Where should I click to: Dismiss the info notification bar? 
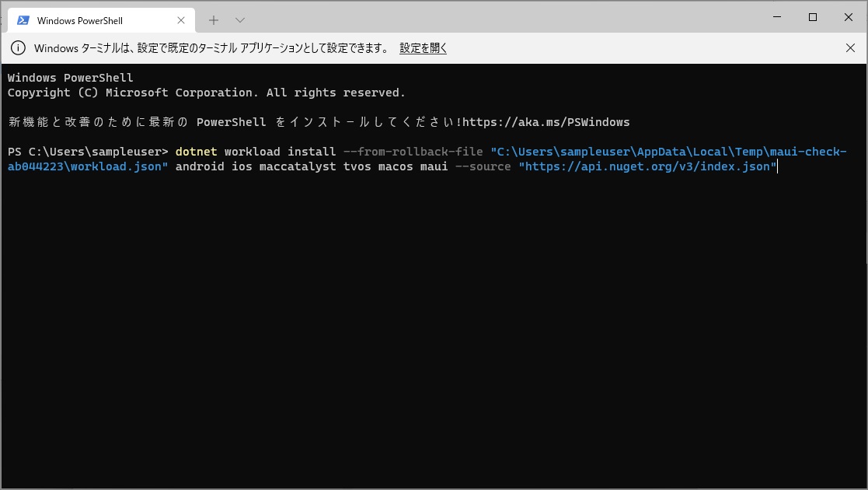(x=850, y=48)
